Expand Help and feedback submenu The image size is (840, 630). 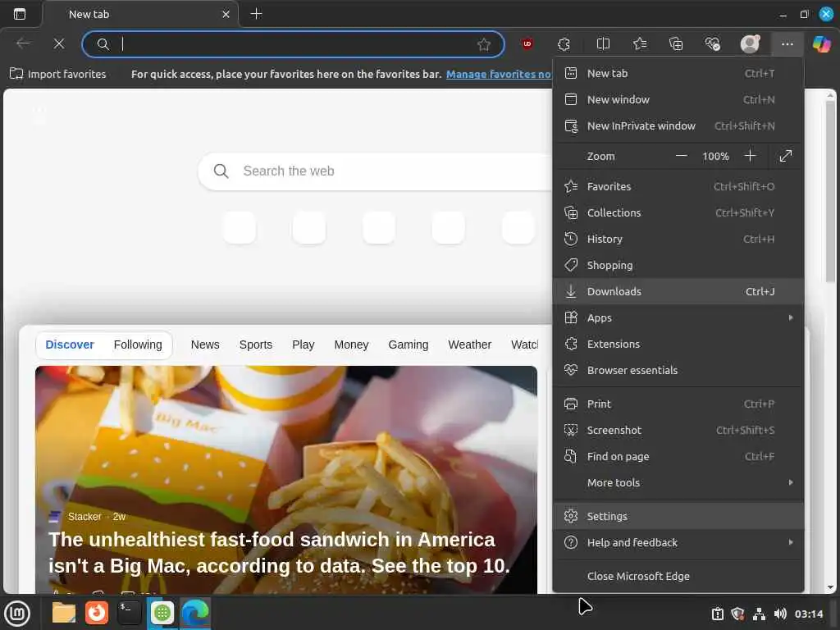[678, 543]
